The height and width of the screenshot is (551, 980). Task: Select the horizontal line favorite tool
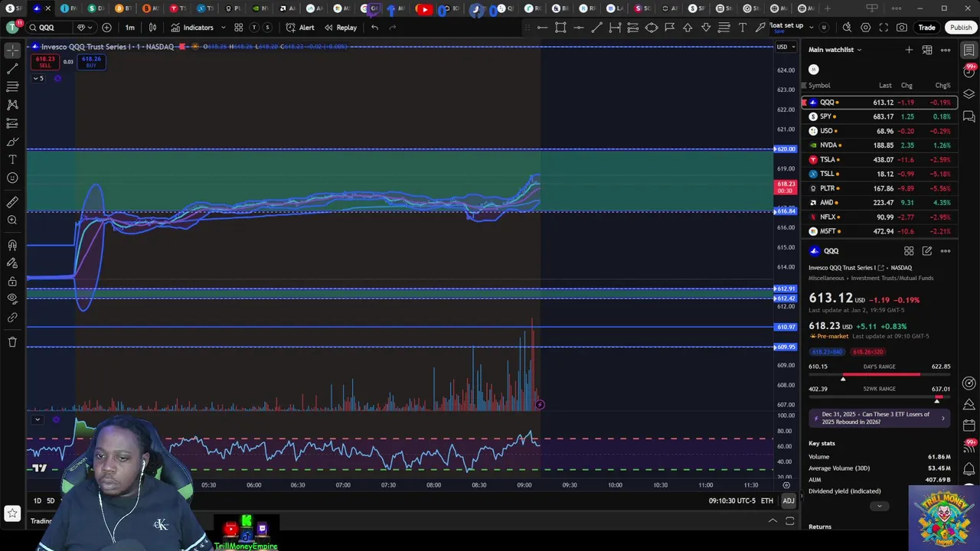tap(542, 28)
